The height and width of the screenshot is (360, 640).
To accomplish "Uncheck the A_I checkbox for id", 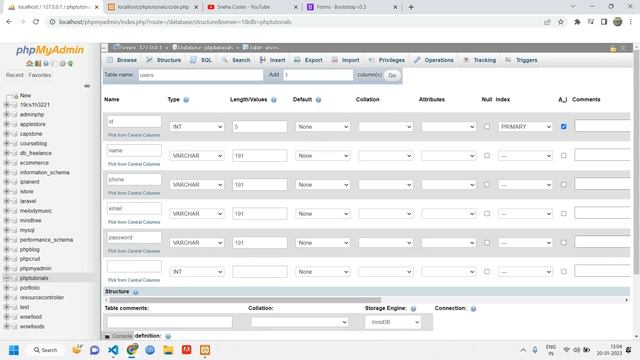I will tap(564, 127).
